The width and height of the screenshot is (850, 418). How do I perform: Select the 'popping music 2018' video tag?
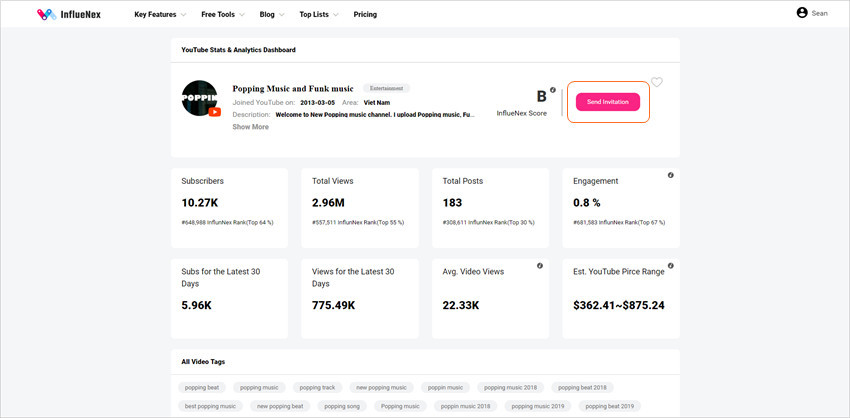[x=511, y=388]
